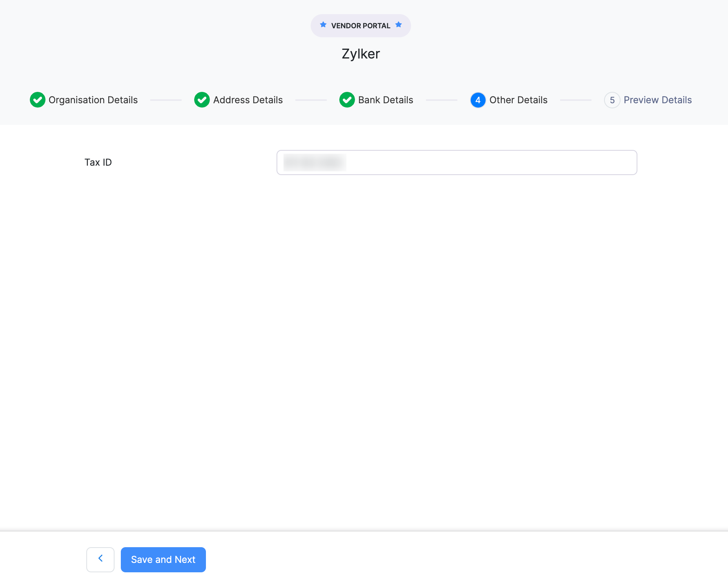
Task: Click the back chevron arrow near Save and Next
Action: (100, 559)
